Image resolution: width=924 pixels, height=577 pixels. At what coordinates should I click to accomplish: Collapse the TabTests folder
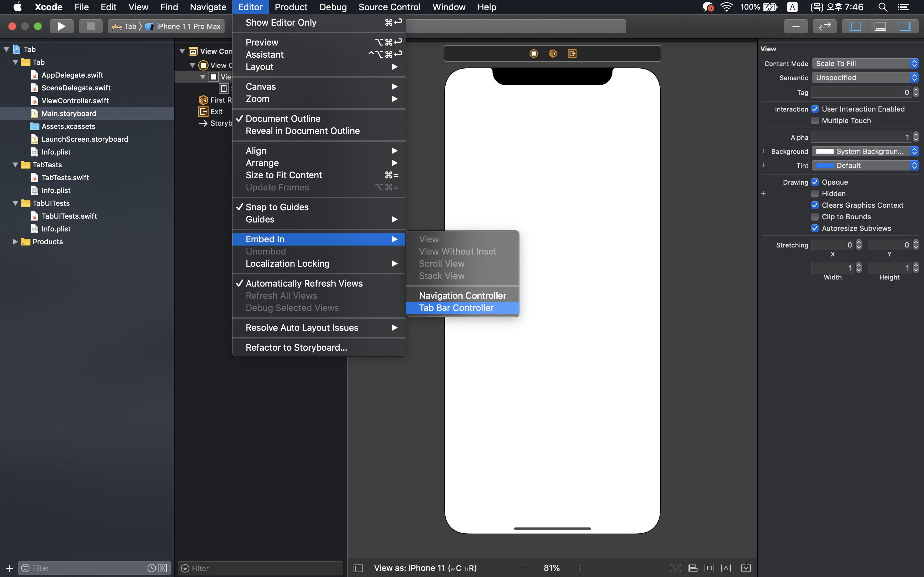15,165
